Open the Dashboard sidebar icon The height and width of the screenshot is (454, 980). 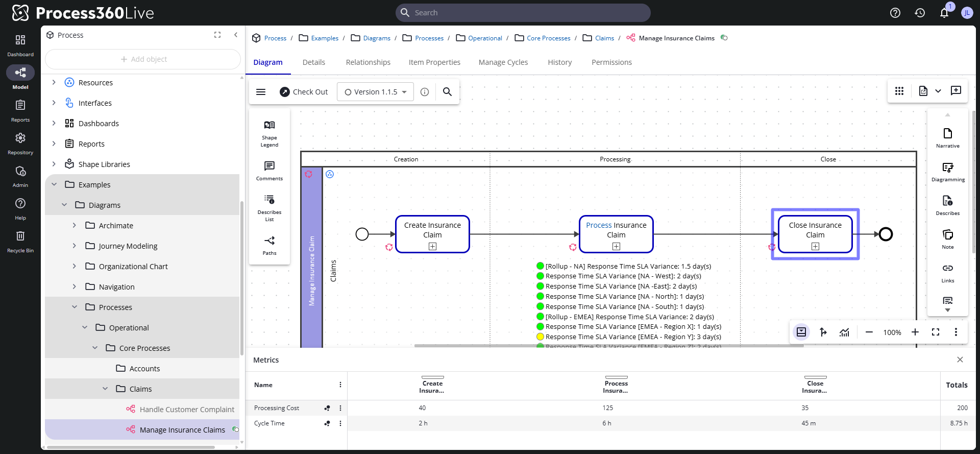click(20, 45)
